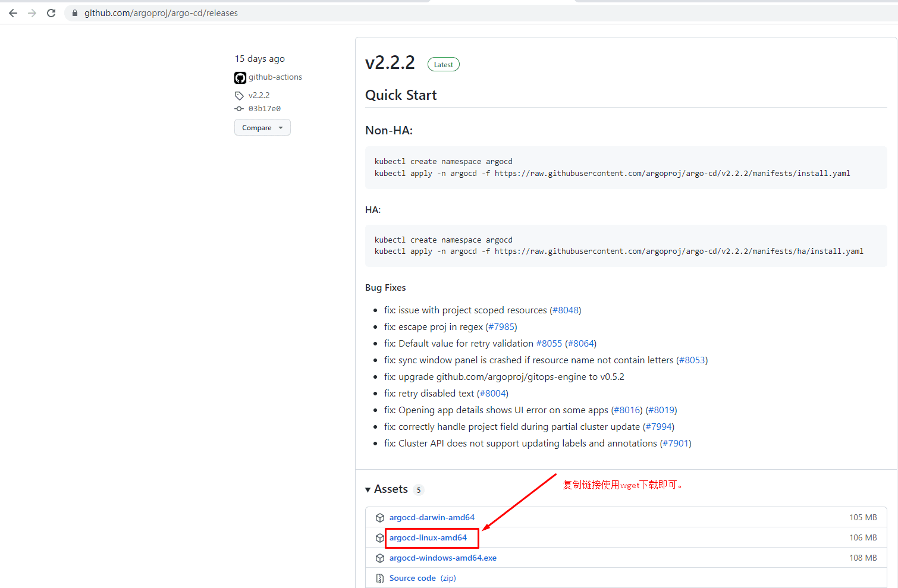Download Source code zip
Screen dimensions: 898x588
(x=423, y=578)
